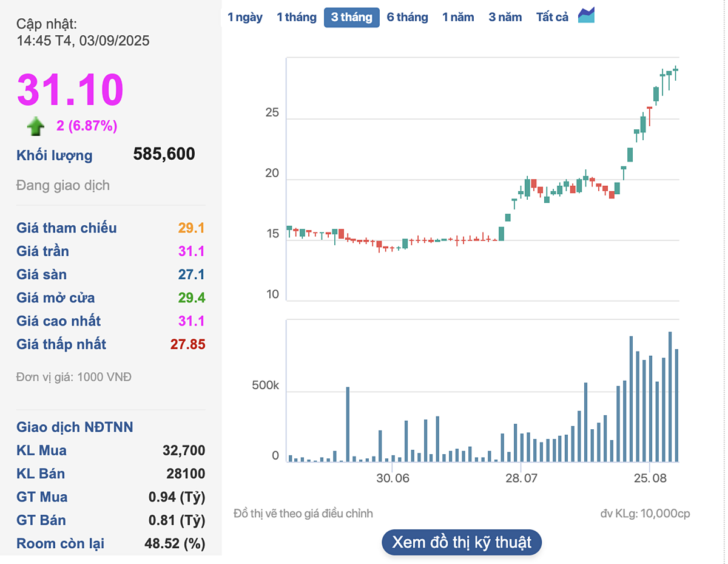The height and width of the screenshot is (564, 728).
Task: Switch chart to 3 năm range
Action: click(x=505, y=17)
